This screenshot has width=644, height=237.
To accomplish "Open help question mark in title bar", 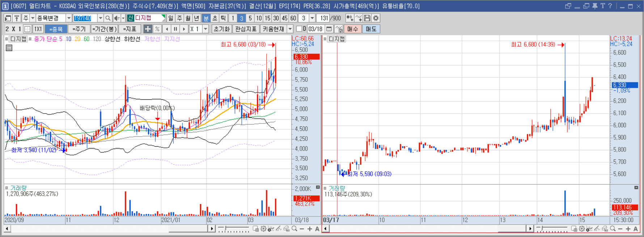I will 610,6.
